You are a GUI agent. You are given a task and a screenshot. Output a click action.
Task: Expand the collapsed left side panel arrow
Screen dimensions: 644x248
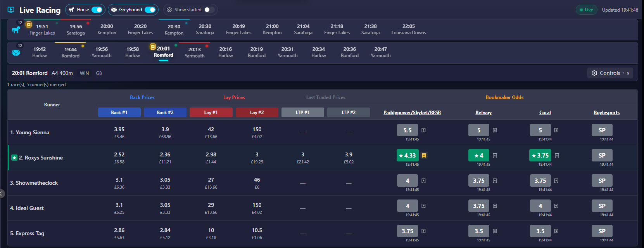pos(2,193)
